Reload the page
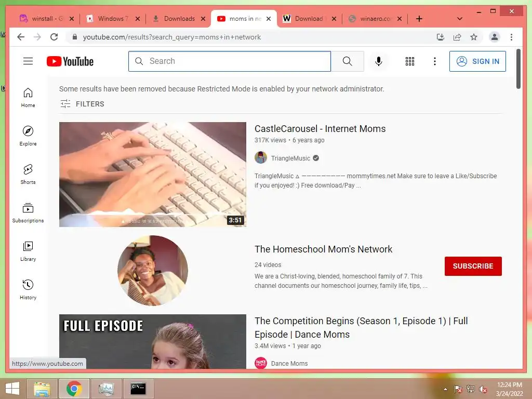532x399 pixels. tap(54, 37)
